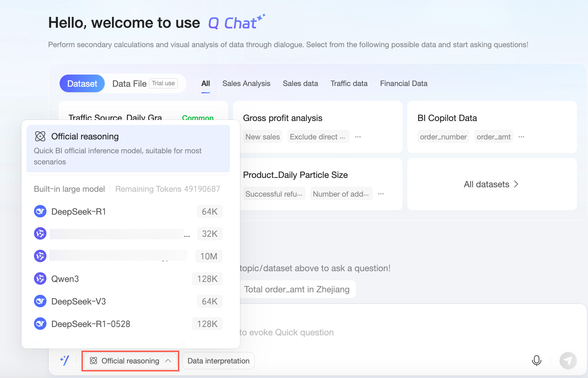588x378 pixels.
Task: Click the Number of add... field tag
Action: point(341,194)
